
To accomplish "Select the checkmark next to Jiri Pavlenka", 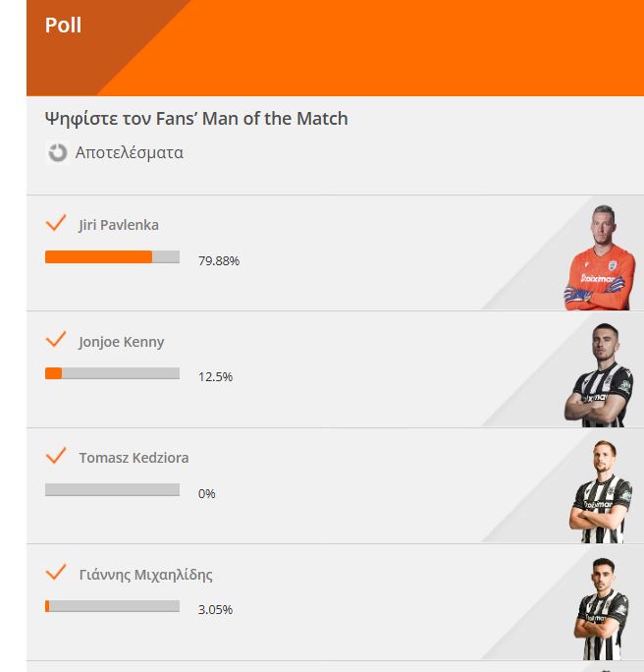I will (56, 223).
